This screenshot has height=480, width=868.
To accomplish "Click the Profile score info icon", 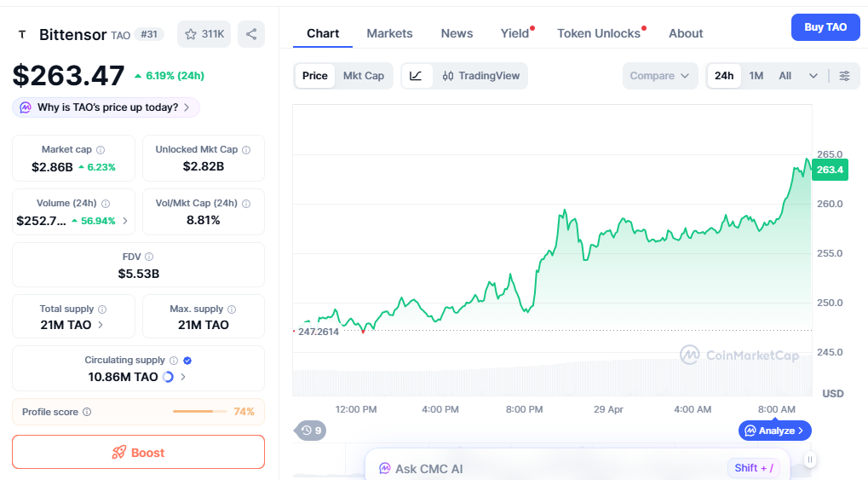I will click(87, 412).
